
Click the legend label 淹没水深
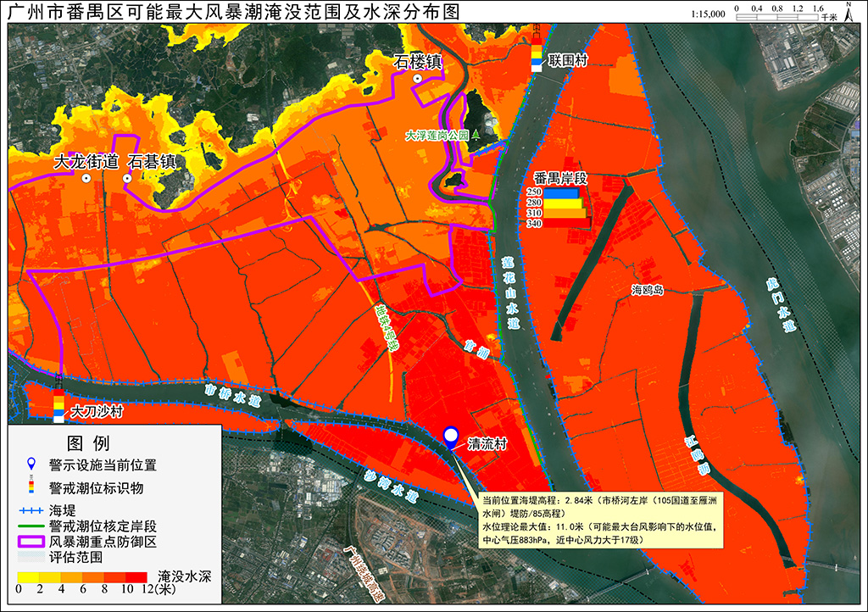pos(184,576)
